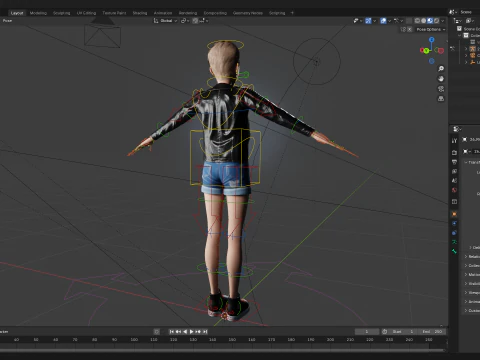Open the World properties tab (red globe)
The width and height of the screenshot is (480, 360).
(454, 190)
